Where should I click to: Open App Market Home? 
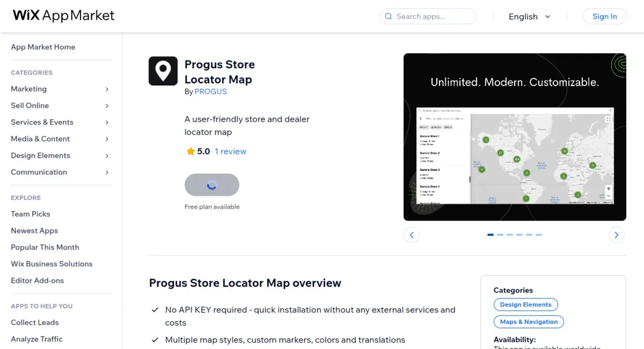[43, 47]
